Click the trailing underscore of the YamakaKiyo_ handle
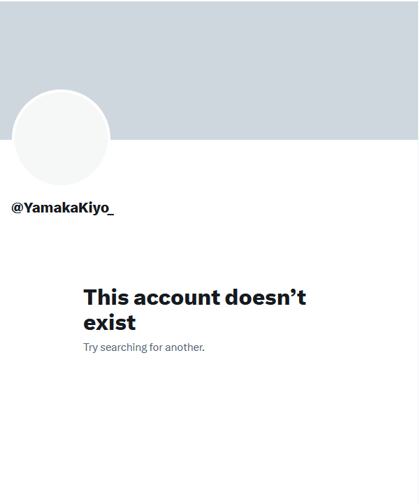This screenshot has width=420, height=504. (111, 214)
